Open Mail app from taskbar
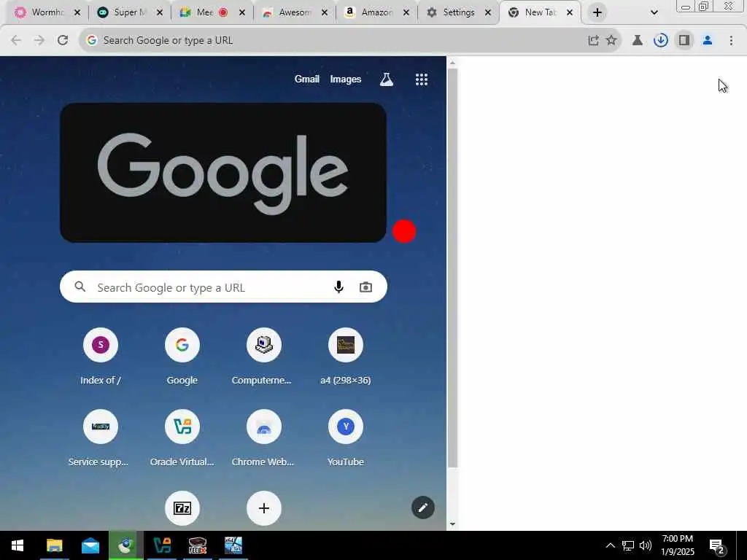 90,545
